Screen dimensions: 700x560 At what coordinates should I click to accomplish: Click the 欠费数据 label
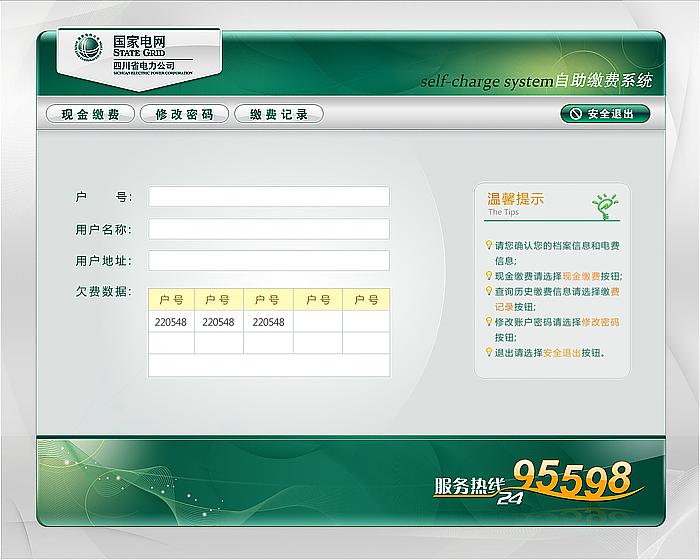[x=104, y=292]
